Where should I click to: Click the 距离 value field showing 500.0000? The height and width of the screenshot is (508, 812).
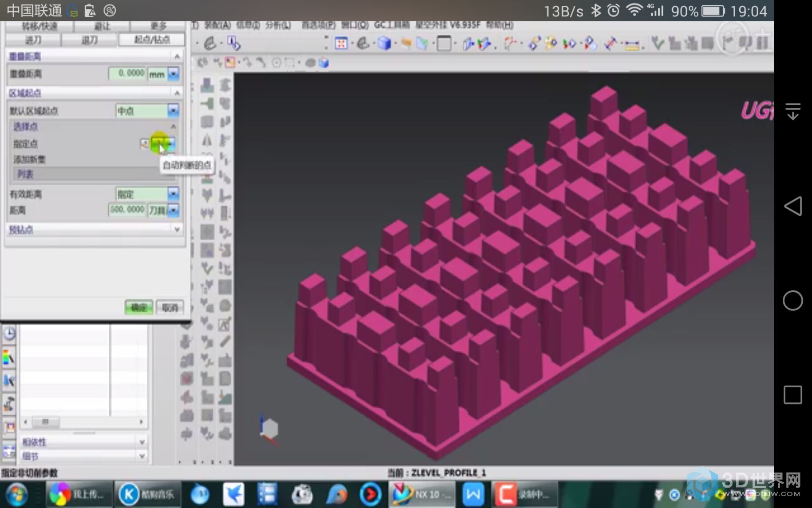[127, 209]
